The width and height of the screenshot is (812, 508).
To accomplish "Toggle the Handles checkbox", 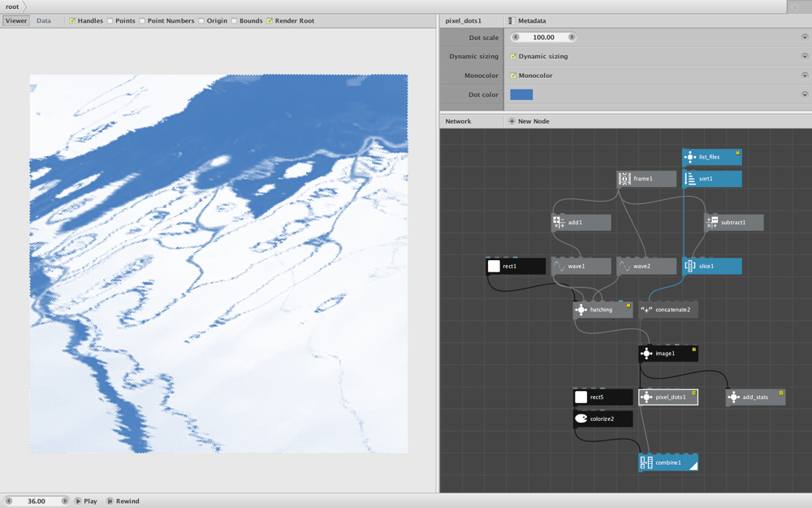I will 72,21.
